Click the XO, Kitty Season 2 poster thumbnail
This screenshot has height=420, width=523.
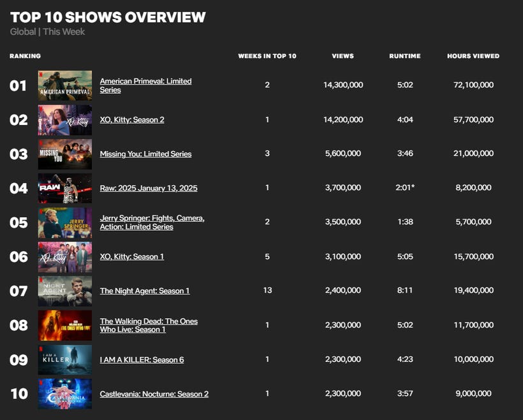click(64, 120)
